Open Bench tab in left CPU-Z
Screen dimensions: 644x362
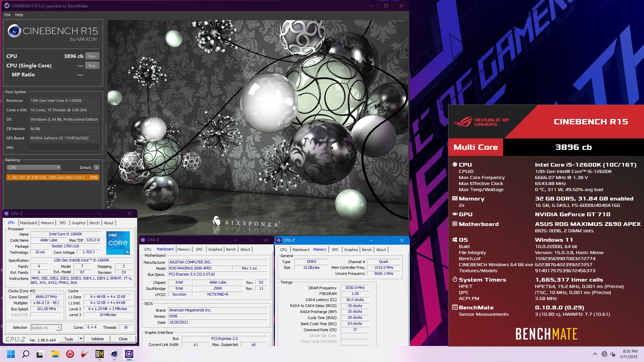click(x=95, y=223)
